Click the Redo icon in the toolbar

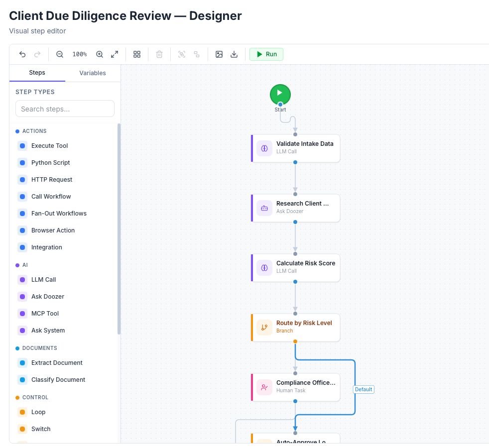point(37,54)
